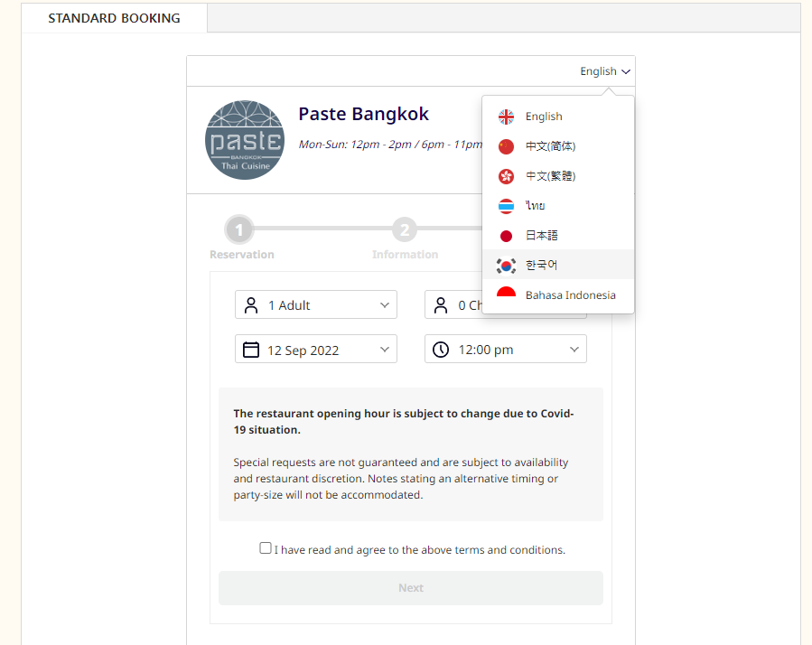The image size is (812, 645).
Task: Select 한국어 language option
Action: click(557, 265)
